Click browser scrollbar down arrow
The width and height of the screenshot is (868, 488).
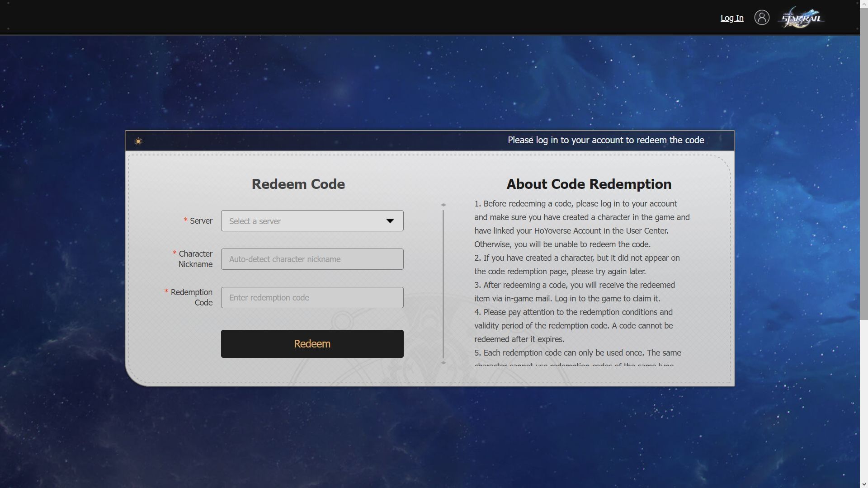point(863,484)
